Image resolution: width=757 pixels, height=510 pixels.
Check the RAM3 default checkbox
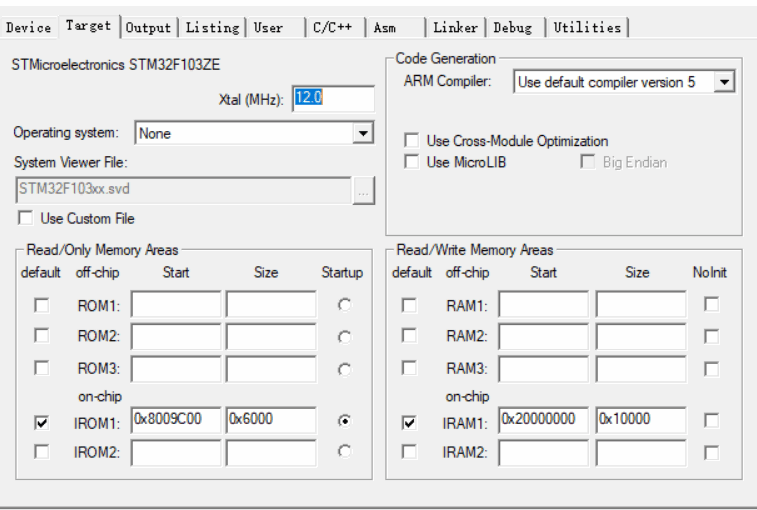tap(409, 368)
